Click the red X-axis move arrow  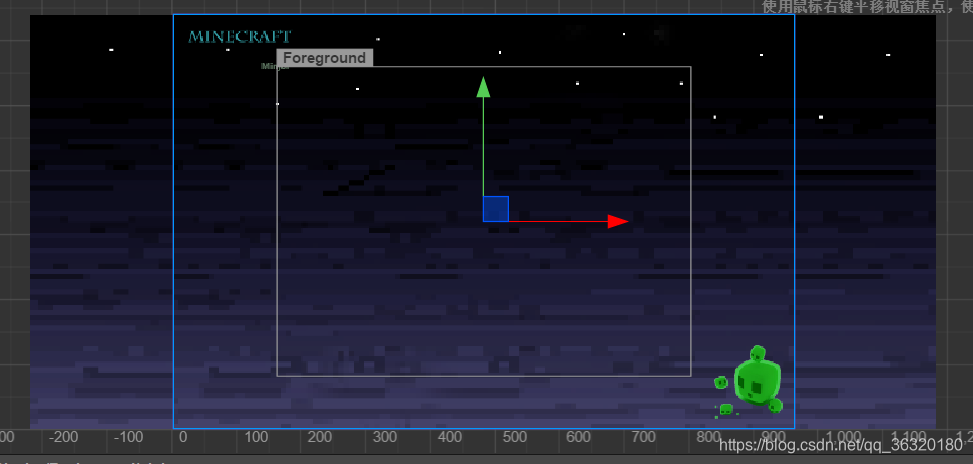618,221
